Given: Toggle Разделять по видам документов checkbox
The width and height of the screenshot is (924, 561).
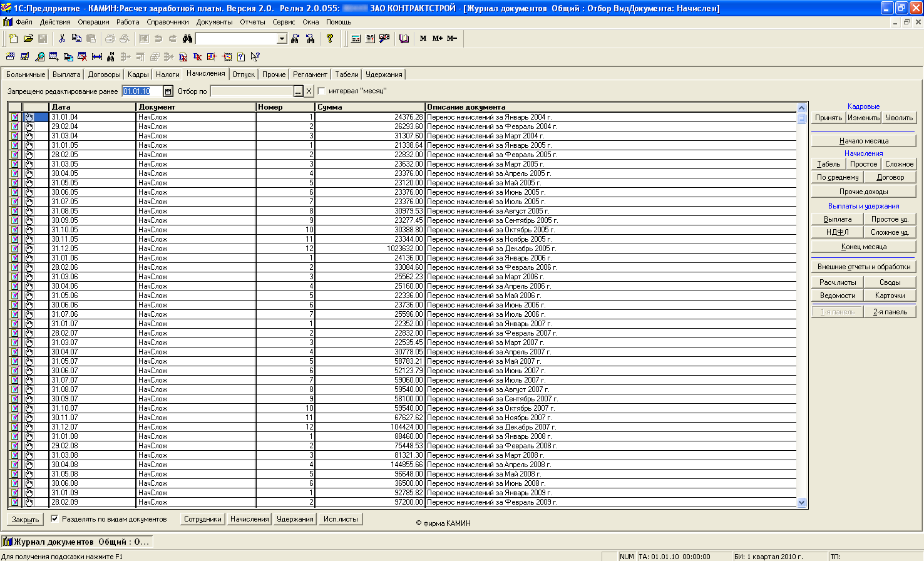Looking at the screenshot, I should (54, 519).
